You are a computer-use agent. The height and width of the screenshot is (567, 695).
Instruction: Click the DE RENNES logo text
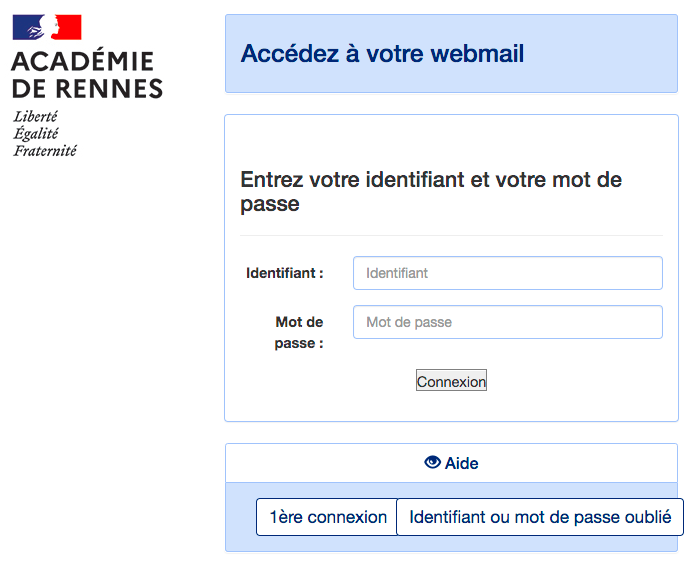pyautogui.click(x=87, y=88)
